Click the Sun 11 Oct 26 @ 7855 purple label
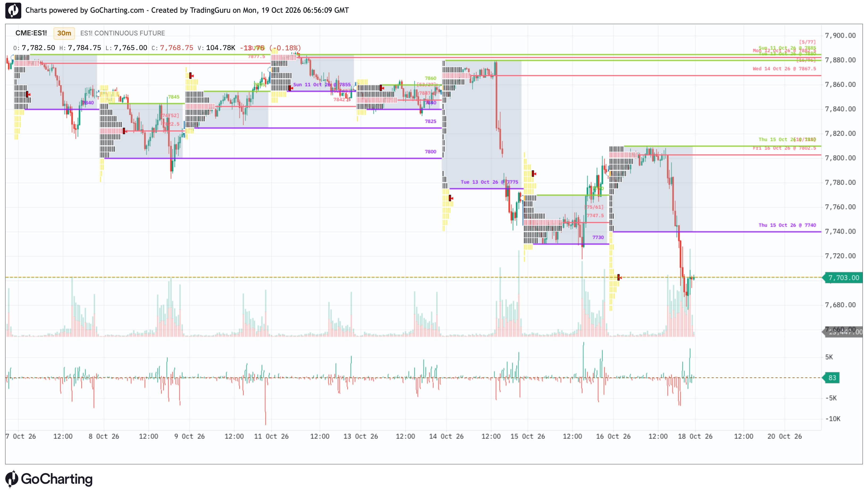Viewport: 868px width, 494px height. pyautogui.click(x=322, y=85)
